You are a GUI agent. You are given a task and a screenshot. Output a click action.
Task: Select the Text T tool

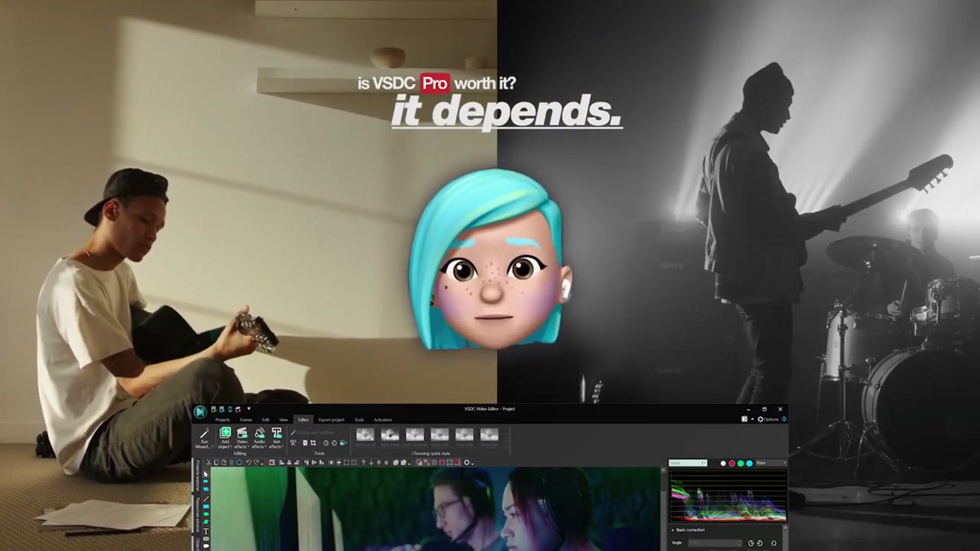coord(206,531)
